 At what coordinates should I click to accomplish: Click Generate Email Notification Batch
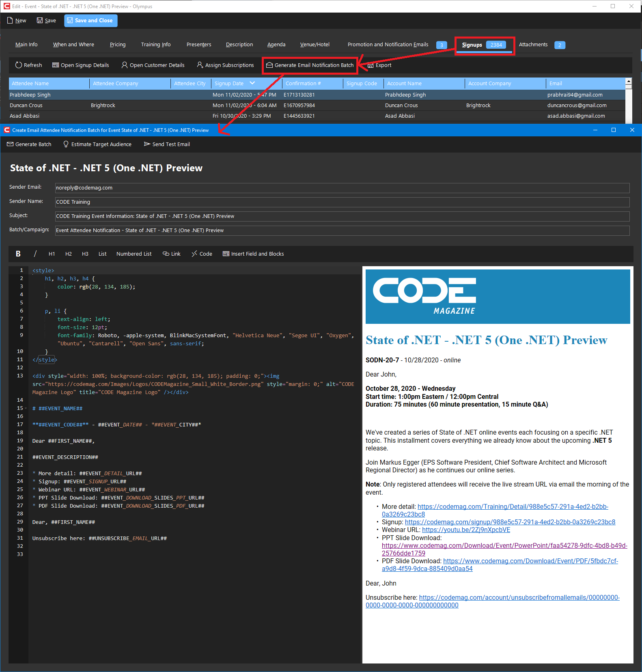point(310,65)
